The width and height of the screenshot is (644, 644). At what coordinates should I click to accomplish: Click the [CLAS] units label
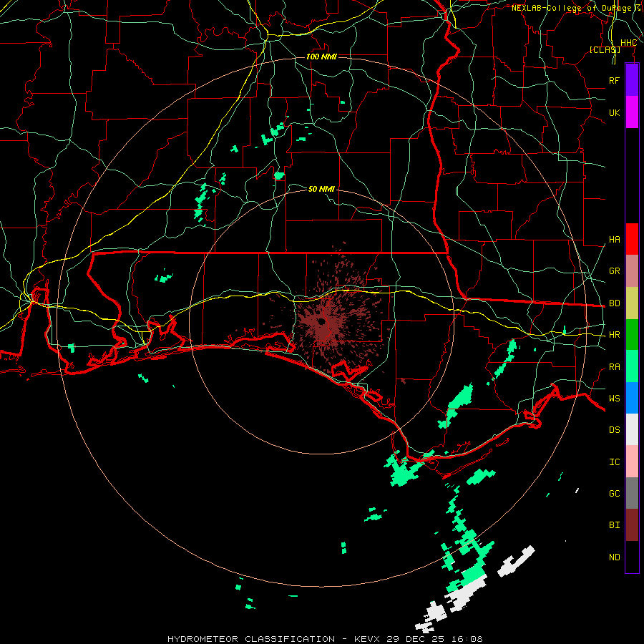(605, 49)
